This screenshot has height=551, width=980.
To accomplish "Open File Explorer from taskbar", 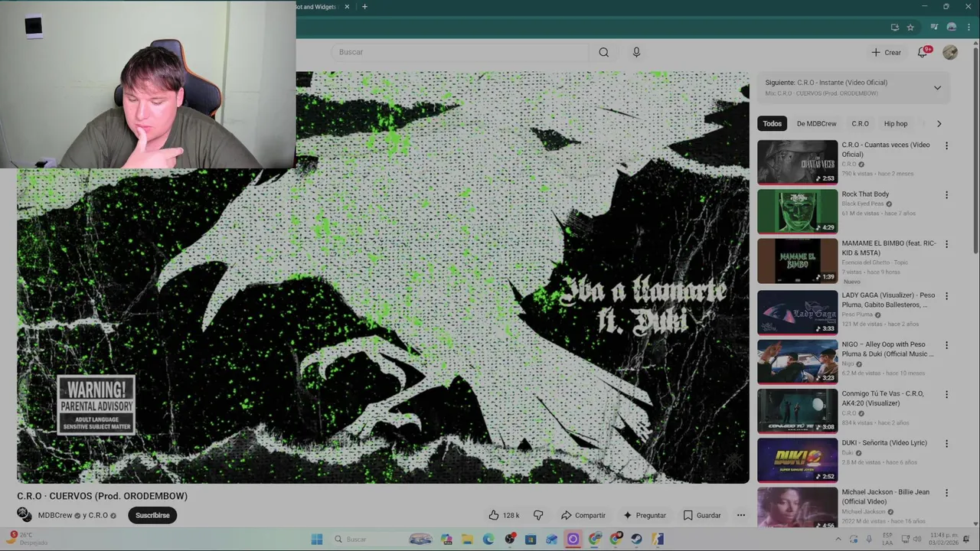I will click(x=467, y=539).
